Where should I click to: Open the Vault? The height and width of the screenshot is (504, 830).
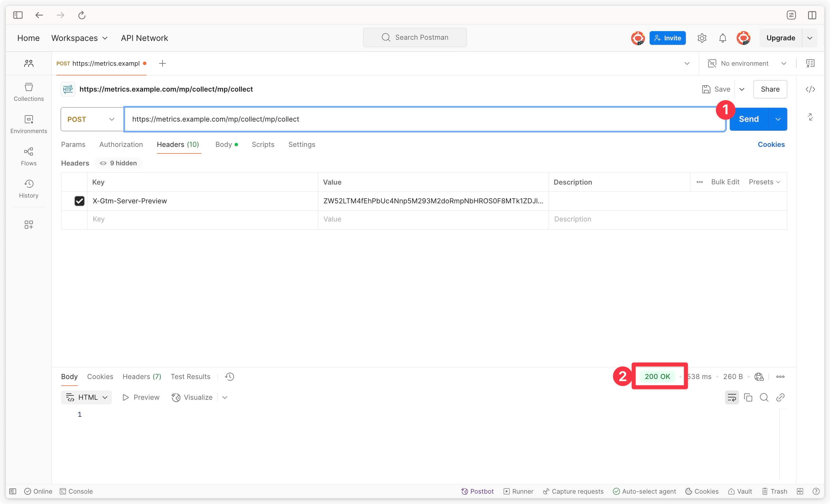(x=740, y=491)
